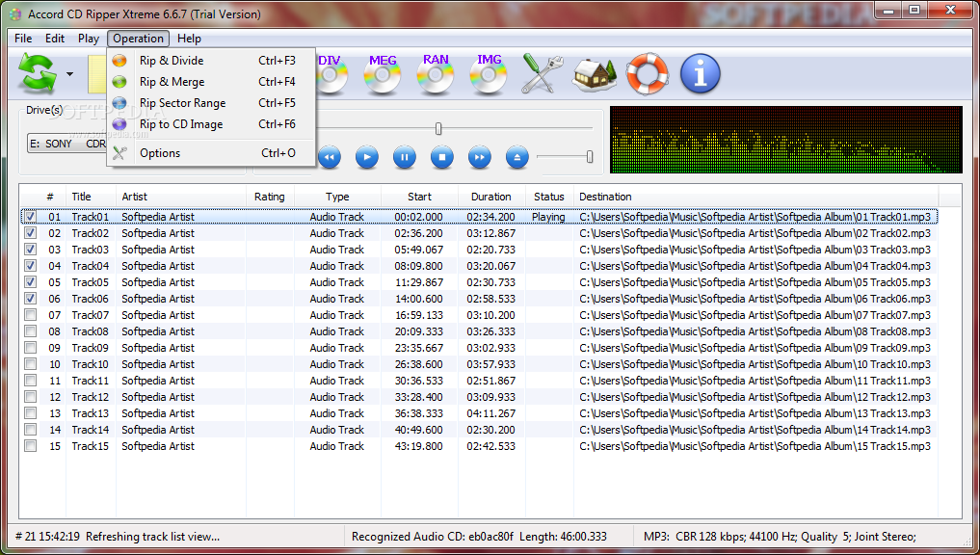
Task: Choose Rip & Divide menu entry
Action: click(211, 61)
